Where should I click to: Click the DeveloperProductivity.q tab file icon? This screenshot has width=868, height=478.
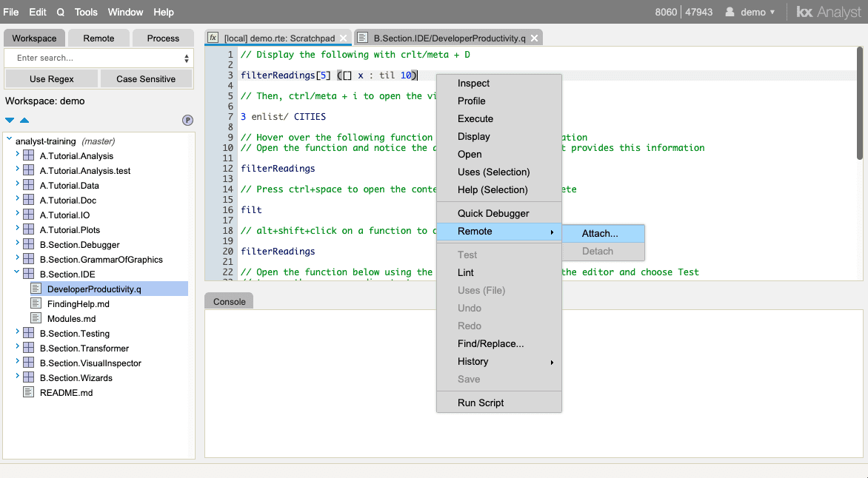coord(363,38)
